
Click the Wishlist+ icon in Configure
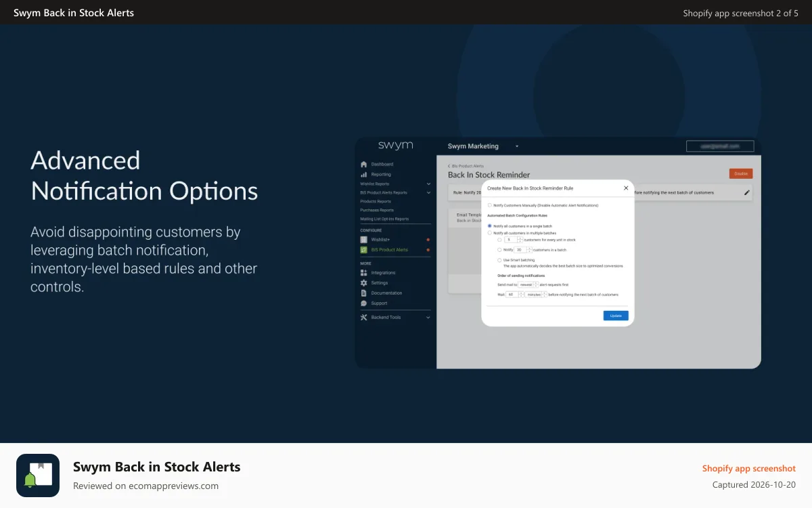coord(363,240)
